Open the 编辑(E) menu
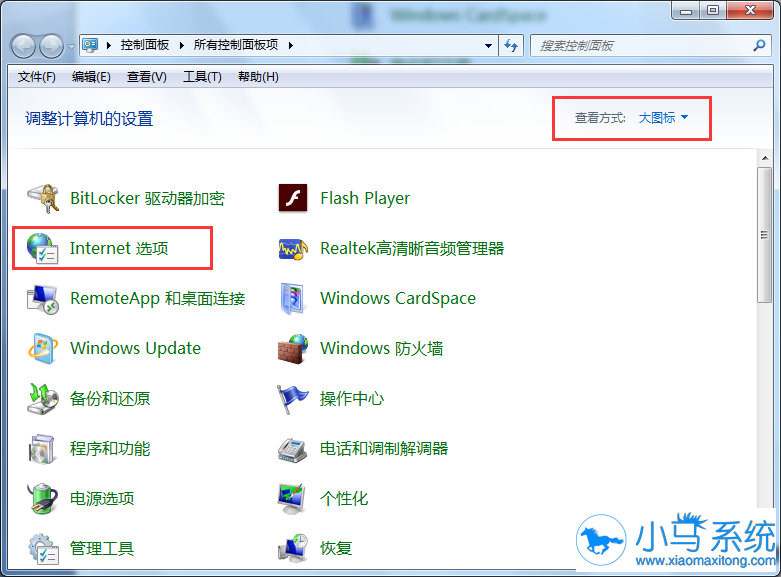This screenshot has width=781, height=577. pyautogui.click(x=91, y=77)
